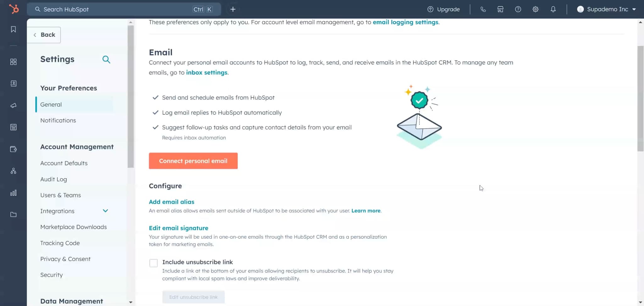Select Notifications in Your Preferences
Viewport: 644px width, 306px height.
click(x=58, y=120)
